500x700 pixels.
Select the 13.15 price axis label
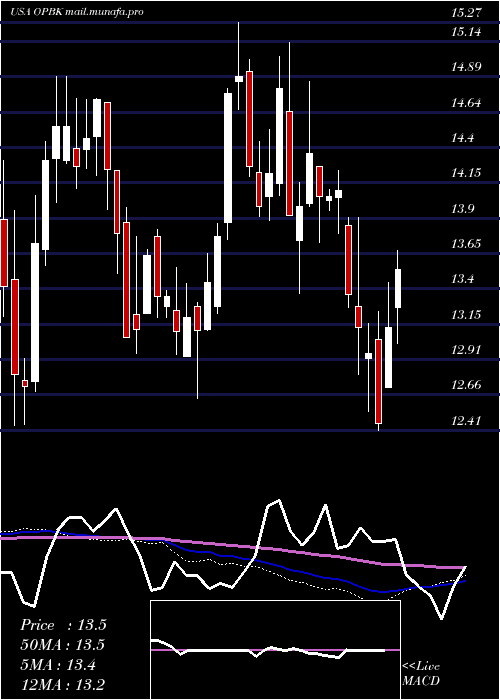point(466,314)
